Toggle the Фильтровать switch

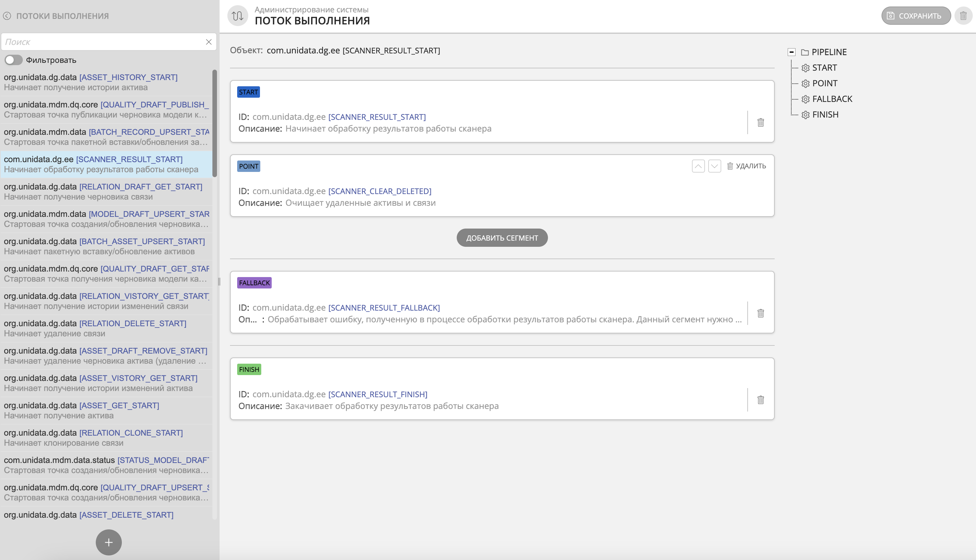(x=13, y=60)
